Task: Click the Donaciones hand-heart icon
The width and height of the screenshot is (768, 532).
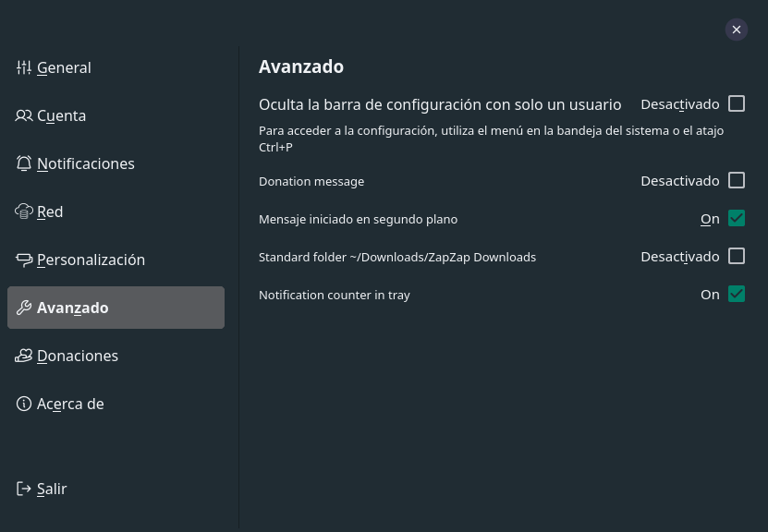Action: tap(23, 356)
